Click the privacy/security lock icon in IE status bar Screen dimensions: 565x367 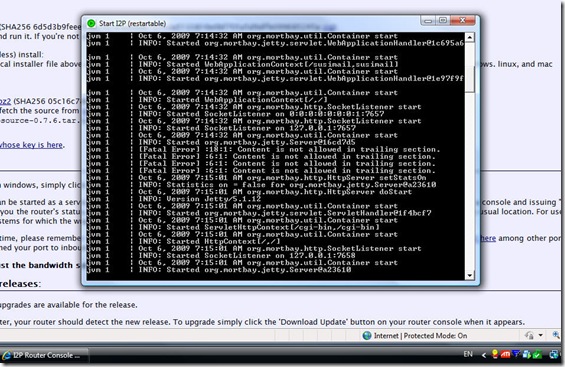[x=529, y=336]
